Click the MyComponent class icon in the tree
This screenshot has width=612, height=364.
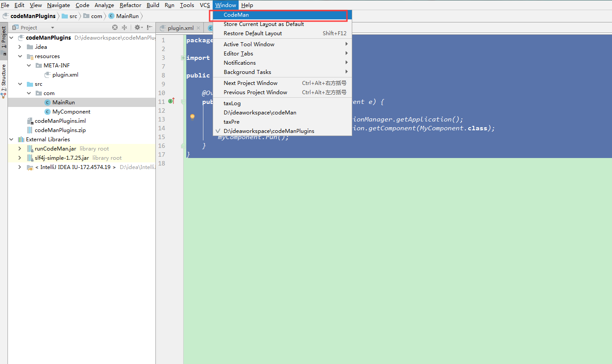point(48,112)
